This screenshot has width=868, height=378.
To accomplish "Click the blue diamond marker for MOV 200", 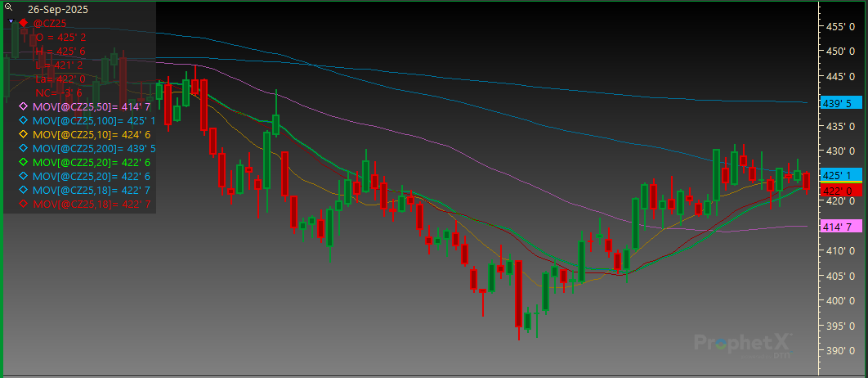I will click(23, 148).
